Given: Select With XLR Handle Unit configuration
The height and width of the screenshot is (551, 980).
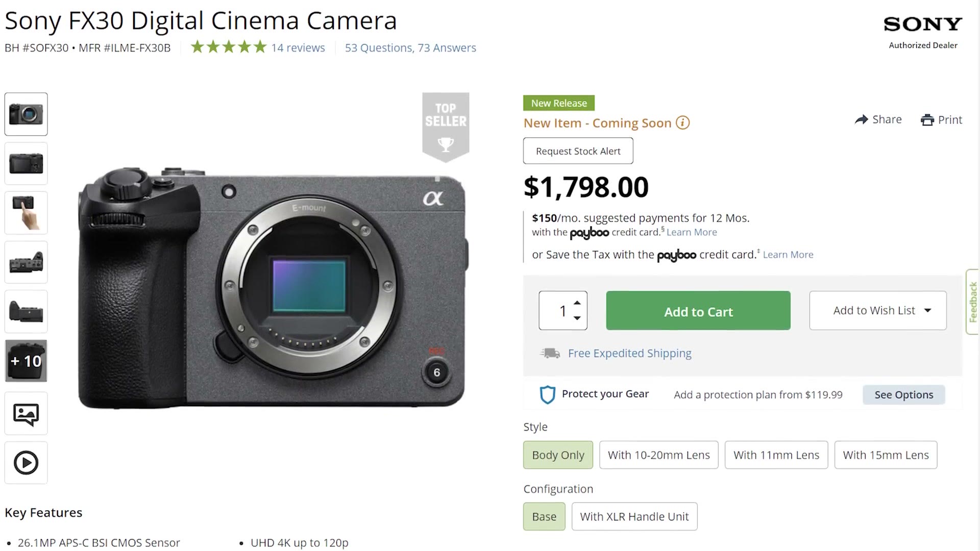Looking at the screenshot, I should pyautogui.click(x=634, y=517).
